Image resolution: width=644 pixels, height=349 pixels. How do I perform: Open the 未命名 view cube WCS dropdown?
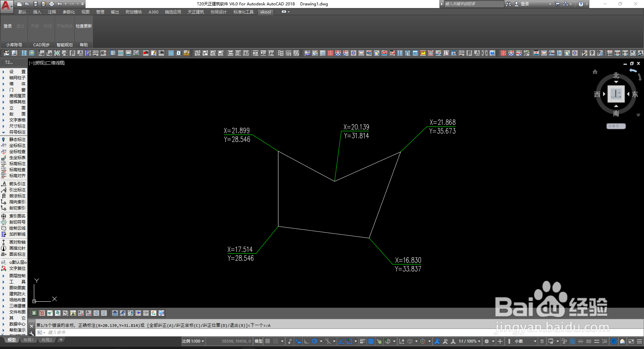[x=616, y=126]
